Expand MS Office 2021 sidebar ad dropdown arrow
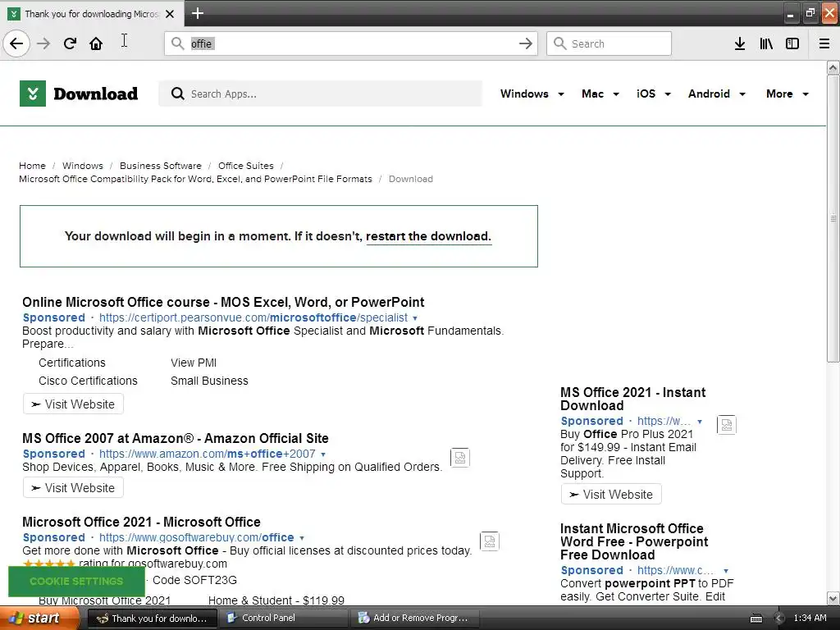 click(700, 422)
